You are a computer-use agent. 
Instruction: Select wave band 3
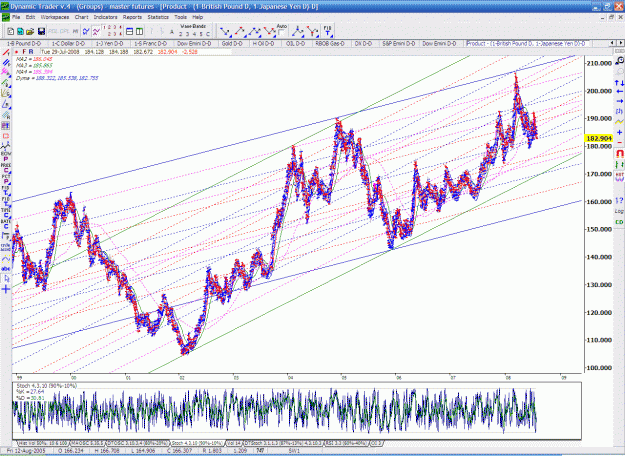(x=187, y=34)
